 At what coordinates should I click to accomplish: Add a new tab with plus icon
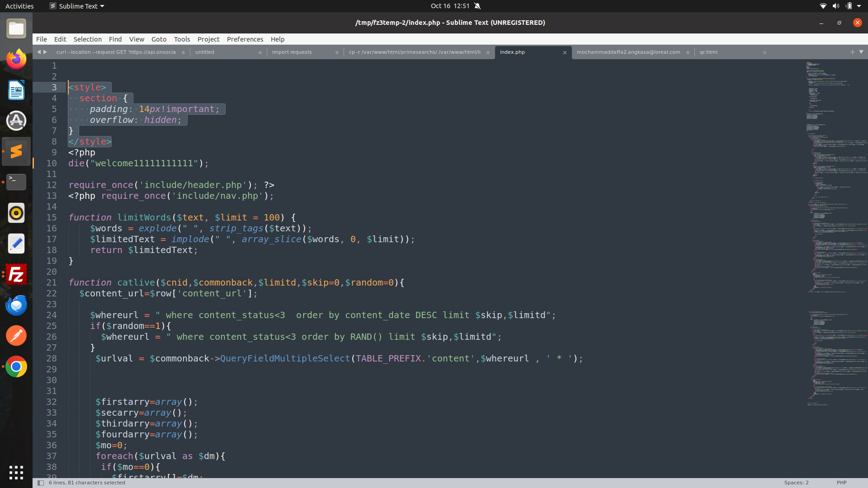(852, 52)
